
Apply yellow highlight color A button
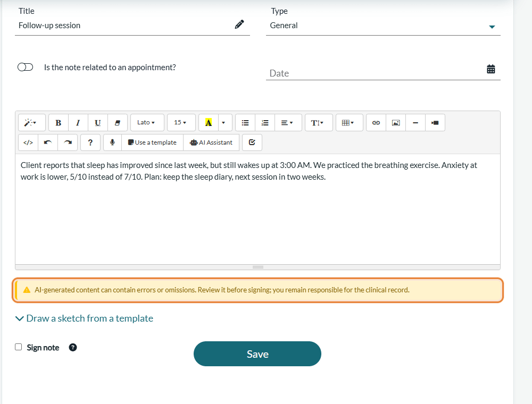coord(209,123)
